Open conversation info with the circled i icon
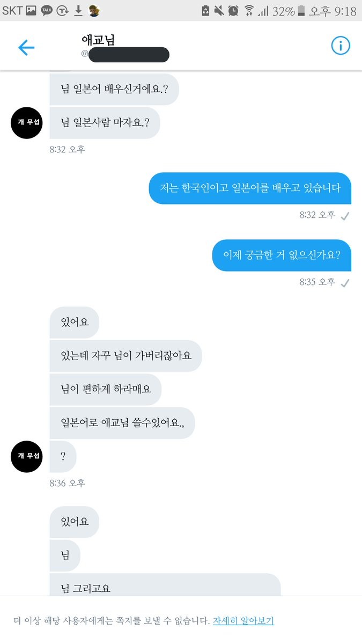This screenshot has height=644, width=362. [341, 46]
